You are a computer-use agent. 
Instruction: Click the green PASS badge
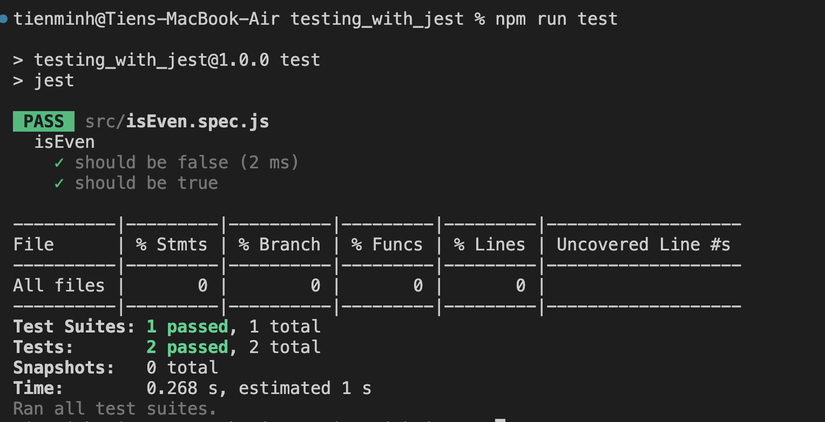pos(43,121)
